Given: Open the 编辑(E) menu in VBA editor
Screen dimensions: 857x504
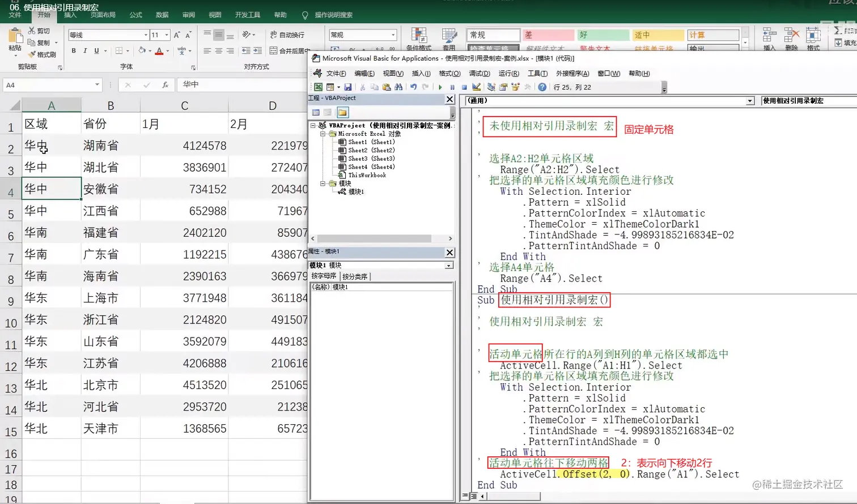Looking at the screenshot, I should pyautogui.click(x=364, y=74).
